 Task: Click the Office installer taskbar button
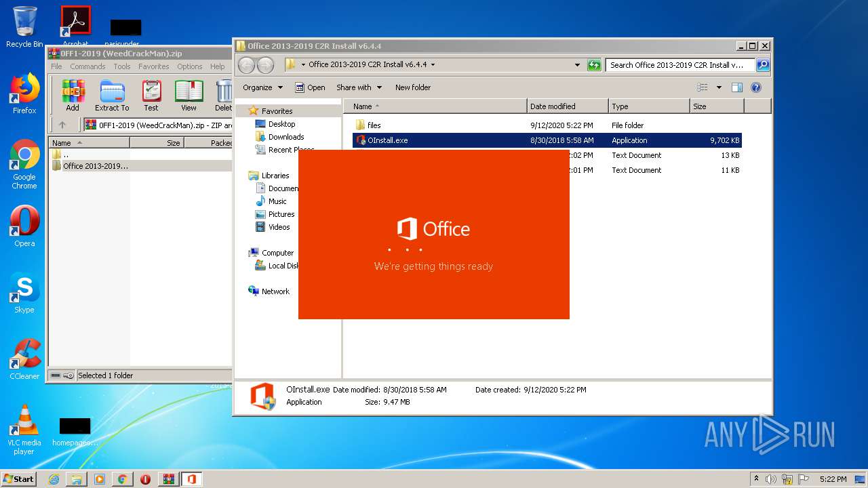tap(191, 479)
